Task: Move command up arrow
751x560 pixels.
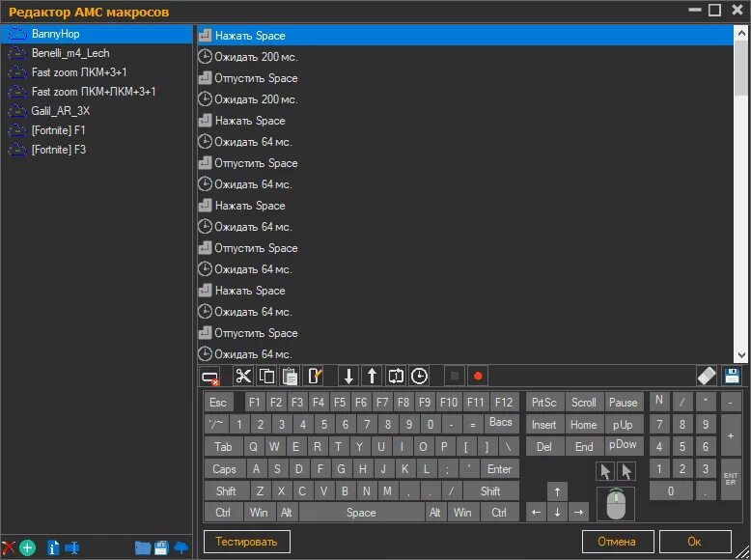Action: [373, 376]
